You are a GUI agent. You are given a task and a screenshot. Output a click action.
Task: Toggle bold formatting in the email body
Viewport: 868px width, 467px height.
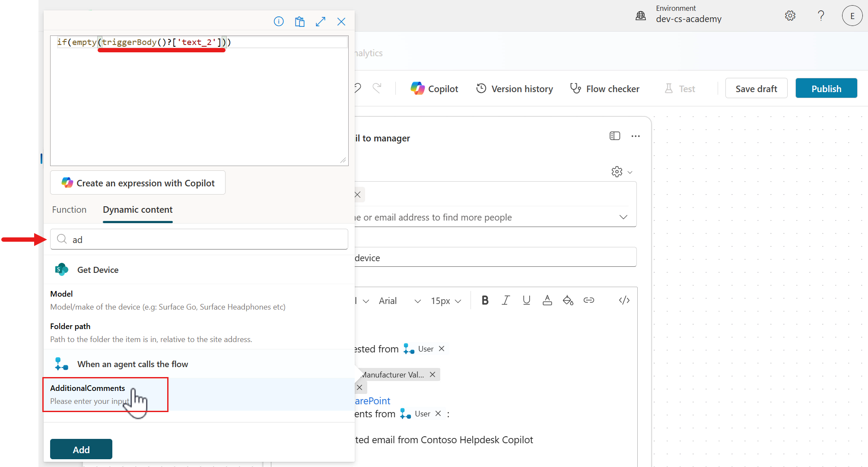point(485,300)
